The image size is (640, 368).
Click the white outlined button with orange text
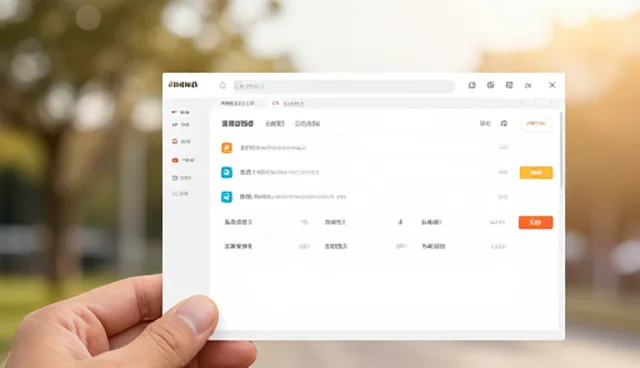[x=536, y=123]
